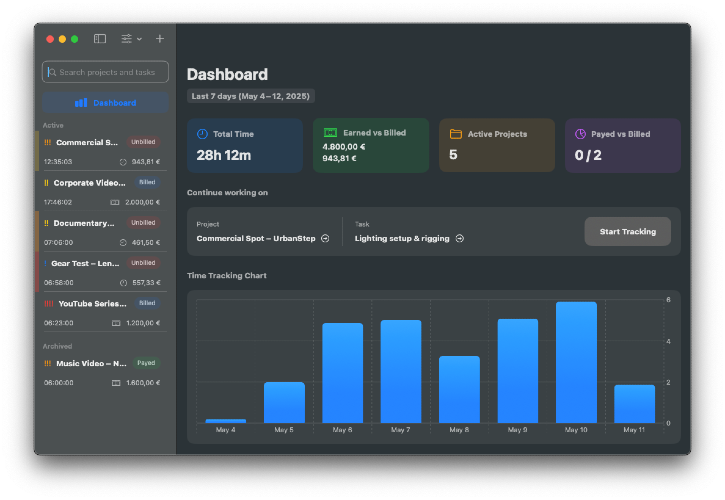Focus the Search projects and tasks field

[105, 72]
